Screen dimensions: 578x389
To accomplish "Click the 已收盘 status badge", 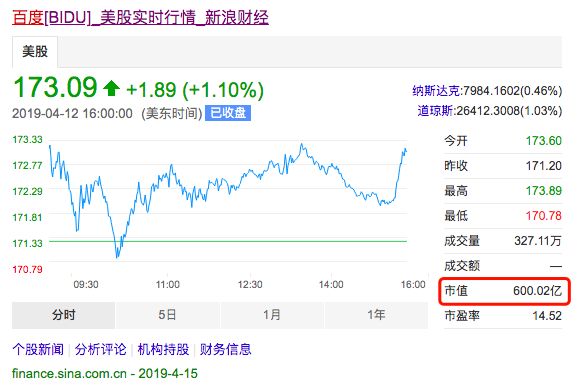I will [x=228, y=113].
